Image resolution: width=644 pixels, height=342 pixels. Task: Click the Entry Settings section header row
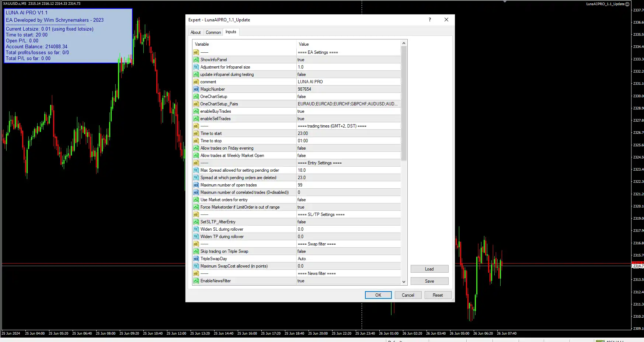click(x=296, y=163)
